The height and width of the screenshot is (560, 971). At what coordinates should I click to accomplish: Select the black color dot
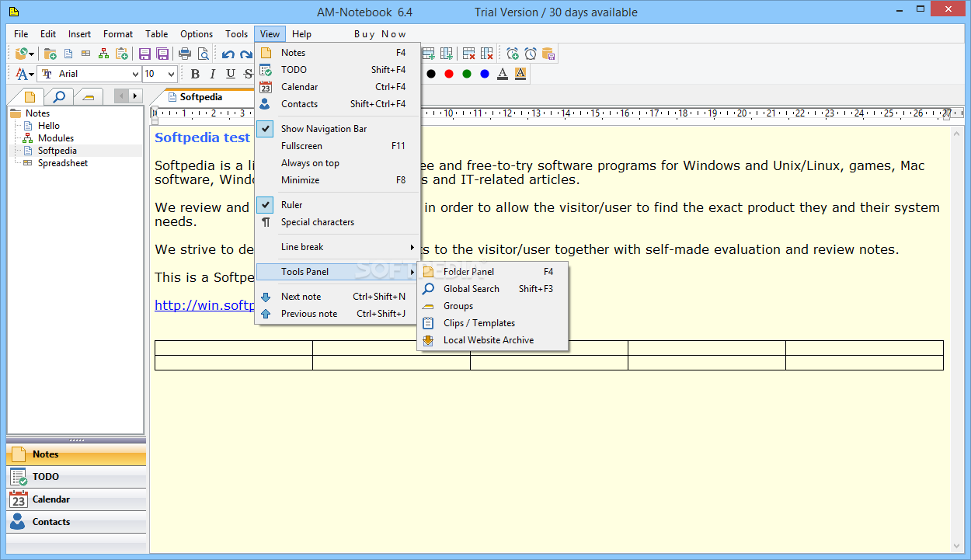click(x=430, y=74)
